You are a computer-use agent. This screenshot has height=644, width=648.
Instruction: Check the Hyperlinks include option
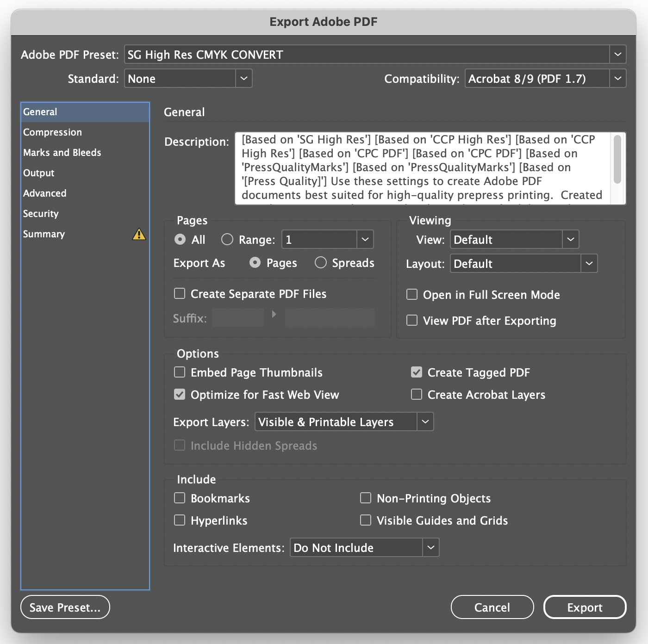(180, 520)
